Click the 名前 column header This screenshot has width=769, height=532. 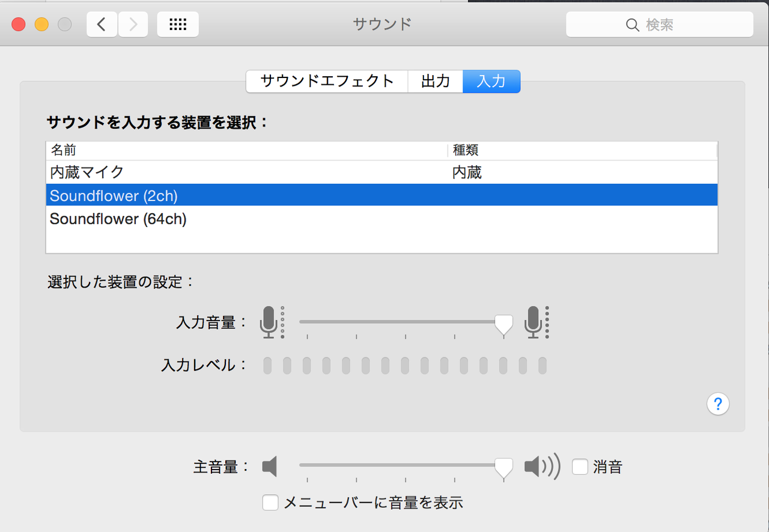(x=246, y=150)
